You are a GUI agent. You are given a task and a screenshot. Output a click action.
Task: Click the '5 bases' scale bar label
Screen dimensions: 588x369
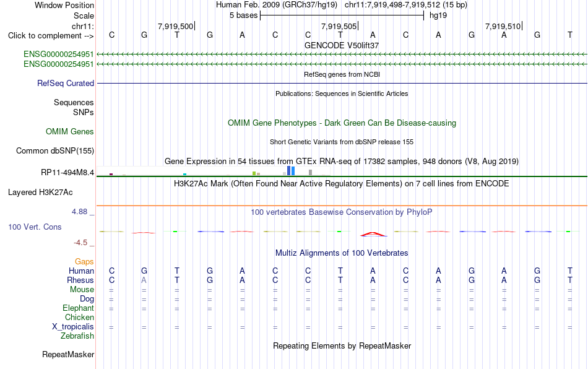tap(244, 15)
